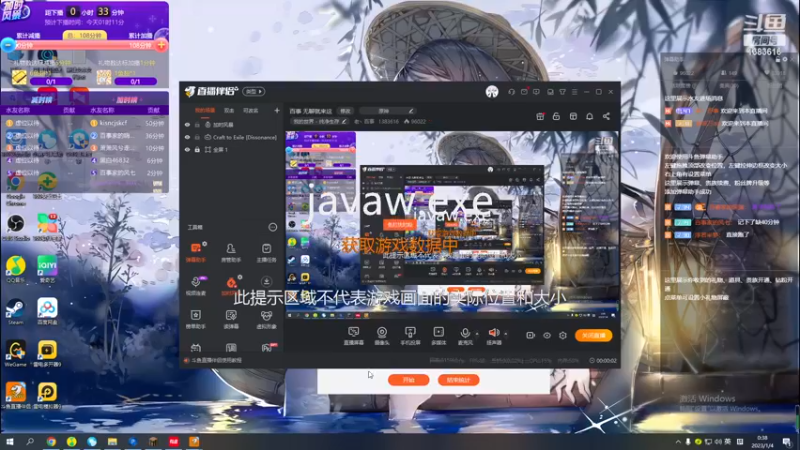800x450 pixels.
Task: Mute the microphone
Action: click(x=465, y=336)
